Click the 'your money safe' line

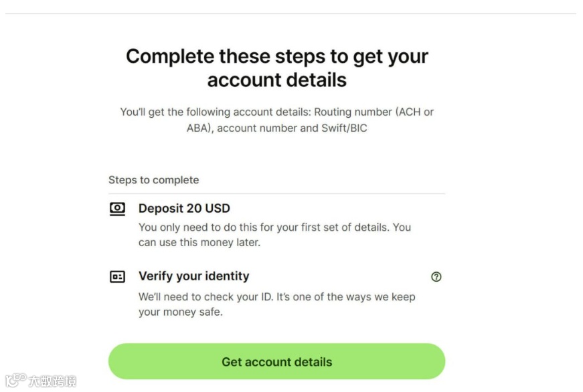pos(181,312)
